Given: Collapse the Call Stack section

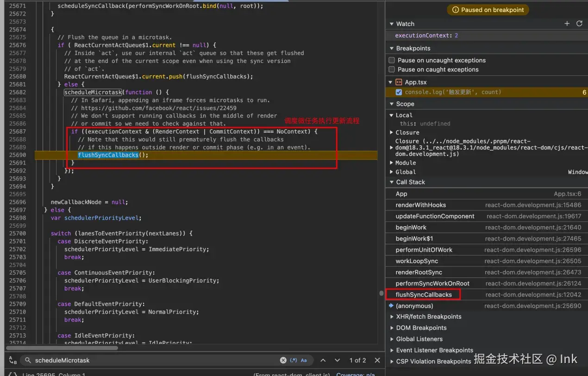Looking at the screenshot, I should [391, 182].
